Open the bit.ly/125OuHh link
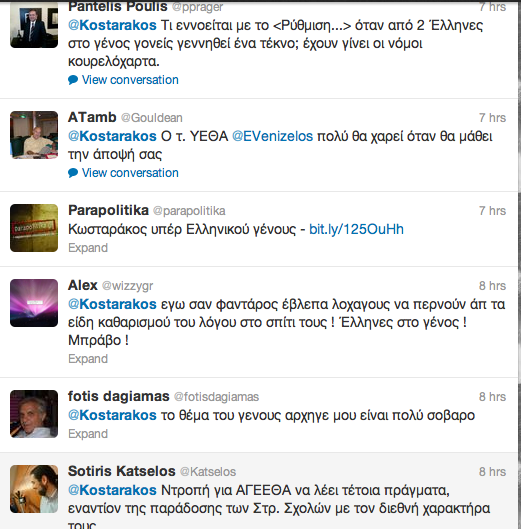521x529 pixels. (356, 229)
